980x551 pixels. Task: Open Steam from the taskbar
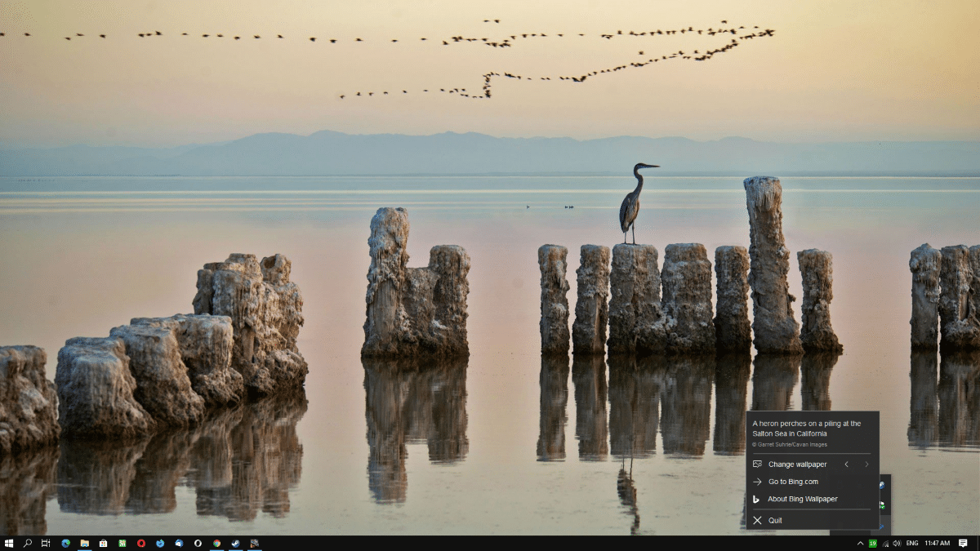(x=235, y=543)
